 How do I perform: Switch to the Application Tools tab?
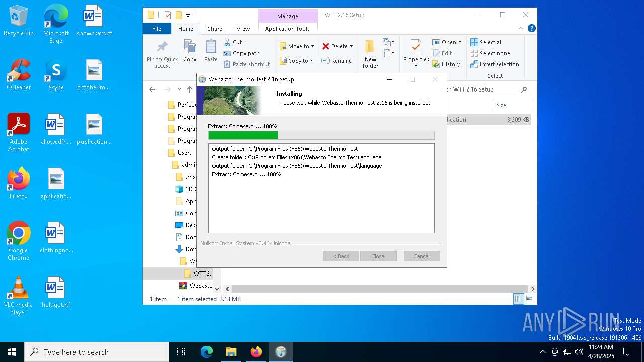point(287,29)
